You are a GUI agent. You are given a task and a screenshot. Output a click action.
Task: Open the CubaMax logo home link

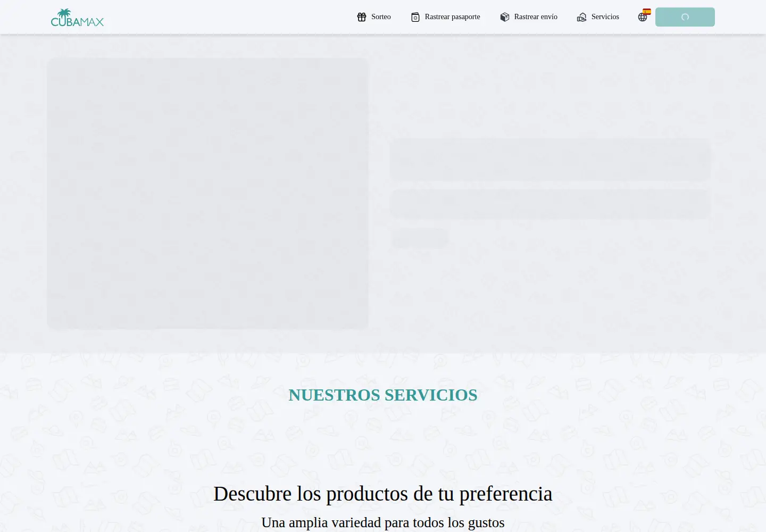coord(77,17)
